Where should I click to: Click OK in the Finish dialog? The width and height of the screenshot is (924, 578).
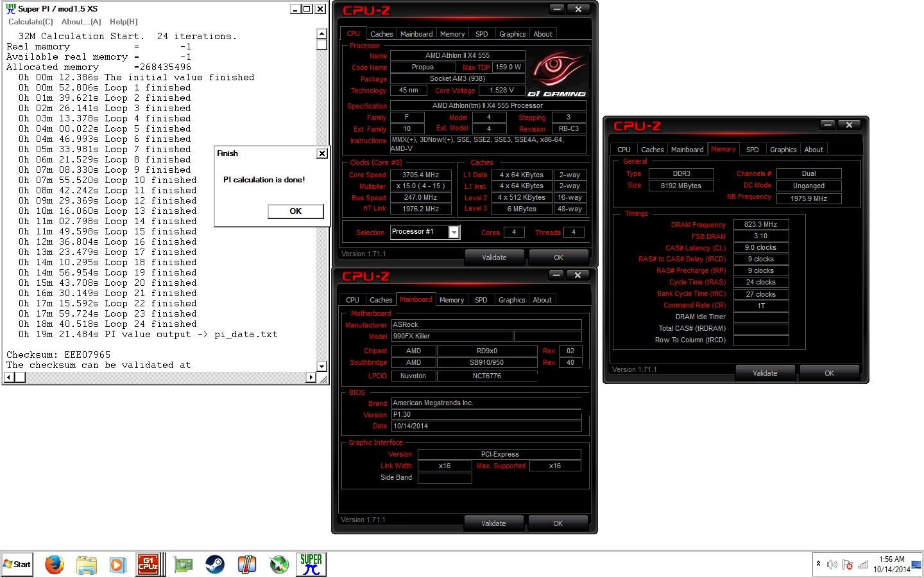point(295,211)
